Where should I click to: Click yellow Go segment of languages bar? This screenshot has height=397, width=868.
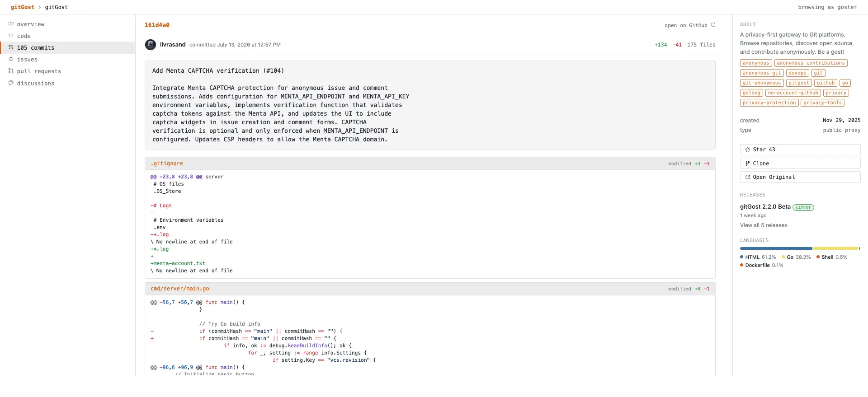[x=835, y=248]
